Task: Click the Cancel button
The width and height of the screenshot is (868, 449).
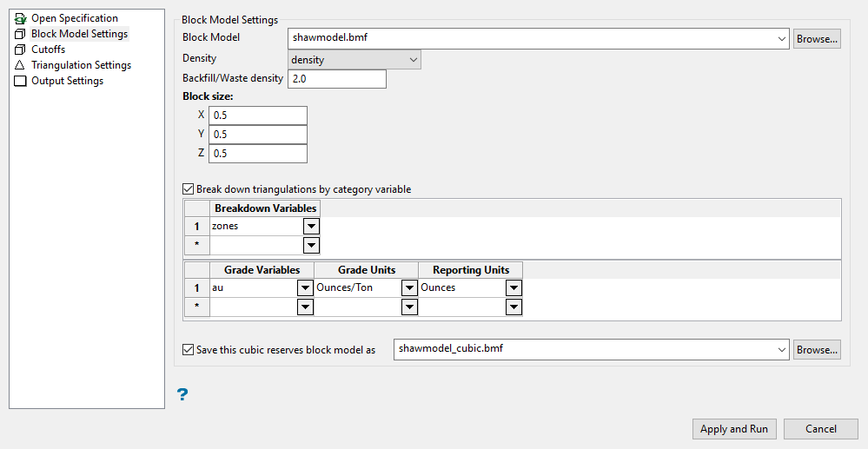Action: [x=820, y=429]
